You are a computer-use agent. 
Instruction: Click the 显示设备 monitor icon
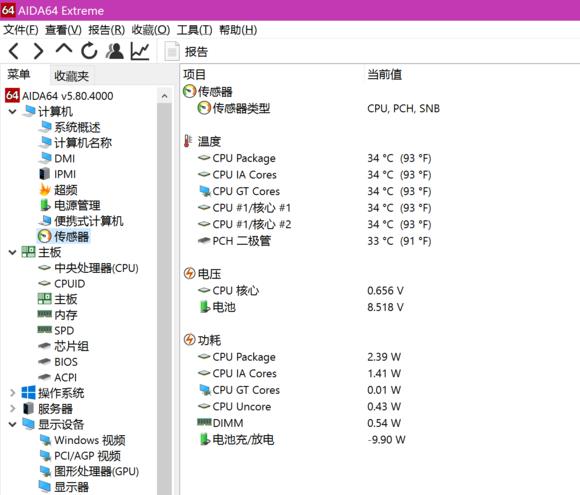click(28, 424)
